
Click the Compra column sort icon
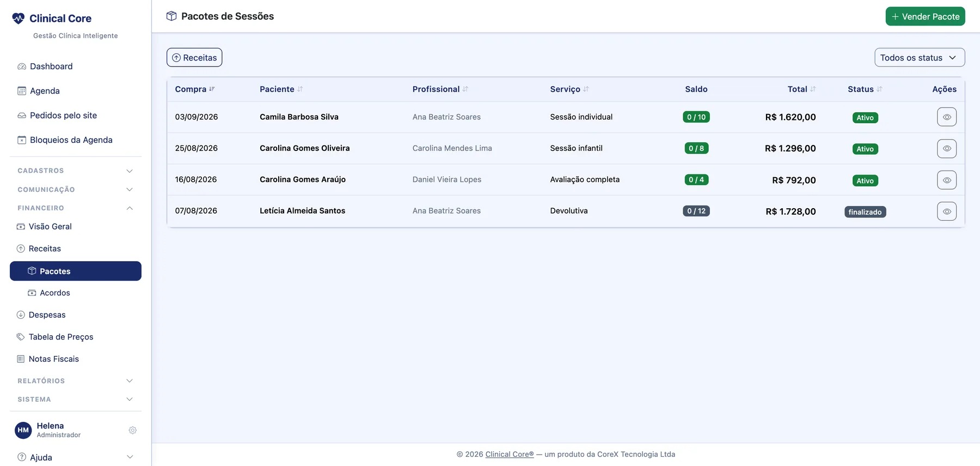click(x=212, y=89)
